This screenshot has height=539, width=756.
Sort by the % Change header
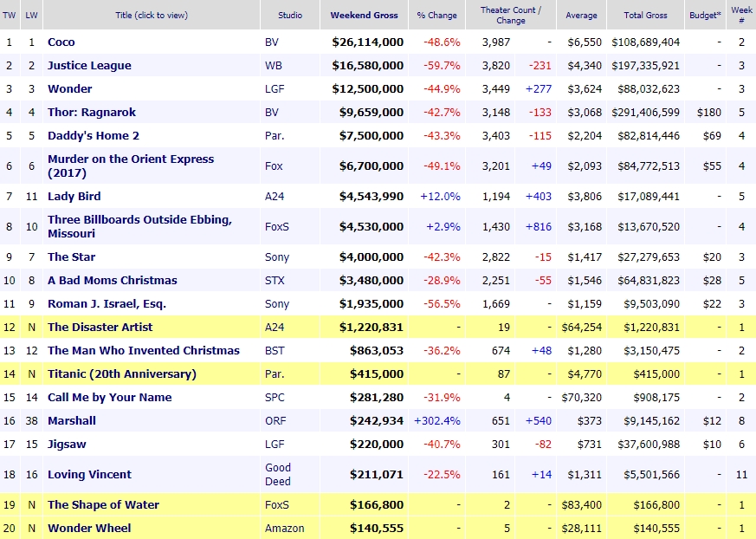point(436,15)
